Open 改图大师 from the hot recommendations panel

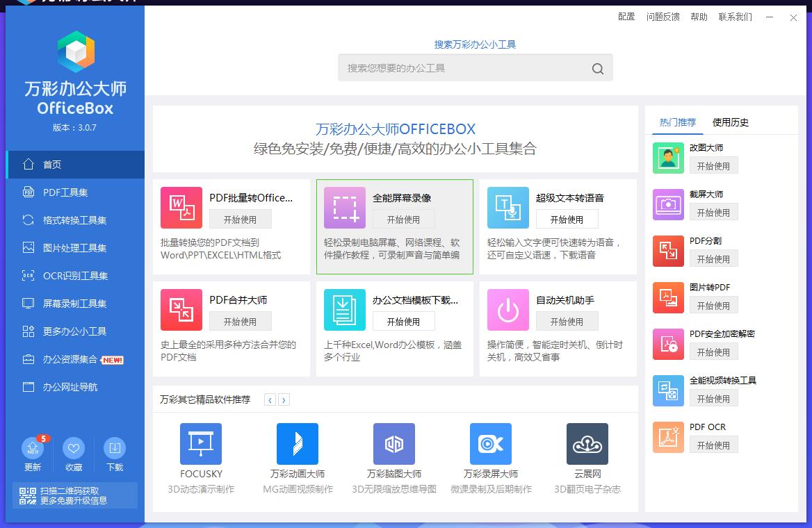pos(668,158)
